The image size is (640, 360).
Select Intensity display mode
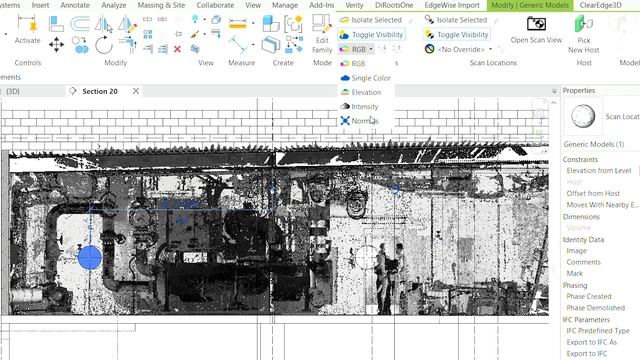(x=359, y=107)
